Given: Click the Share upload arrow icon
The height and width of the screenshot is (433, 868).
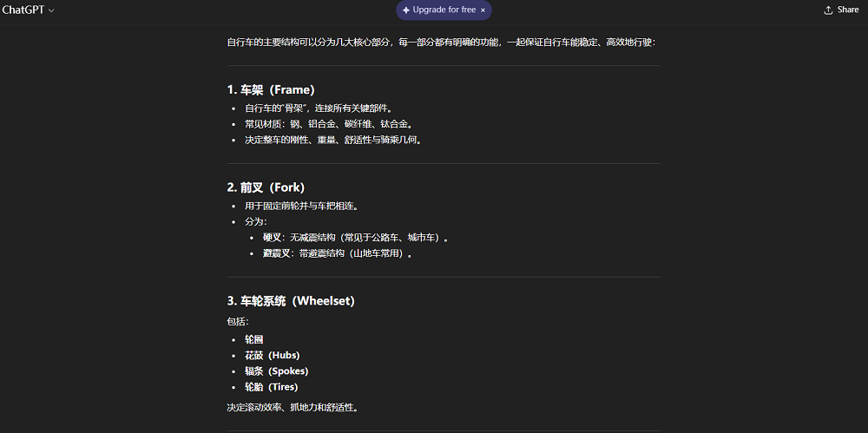Looking at the screenshot, I should pos(827,10).
